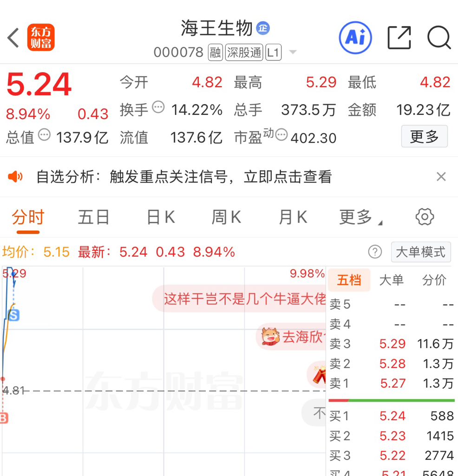Select the 分时 chart tab
Viewport: 458px width, 476px height.
[28, 217]
